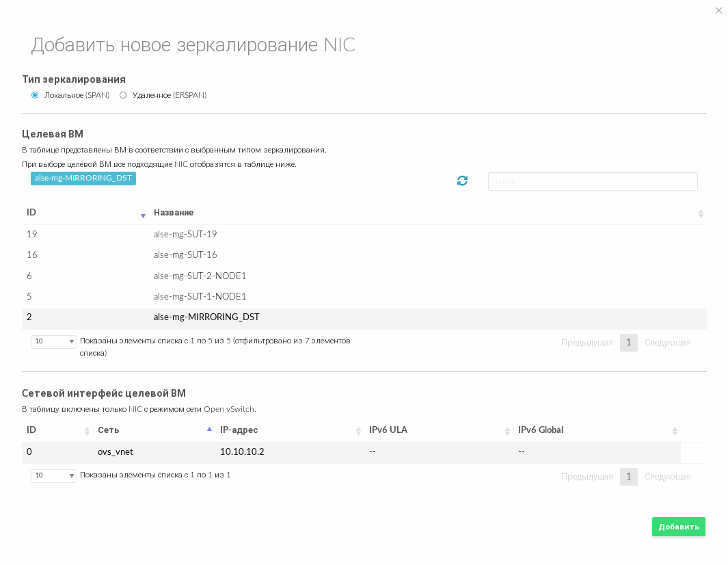The height and width of the screenshot is (565, 728).
Task: Click Следующая in VM table pagination
Action: pyautogui.click(x=667, y=343)
